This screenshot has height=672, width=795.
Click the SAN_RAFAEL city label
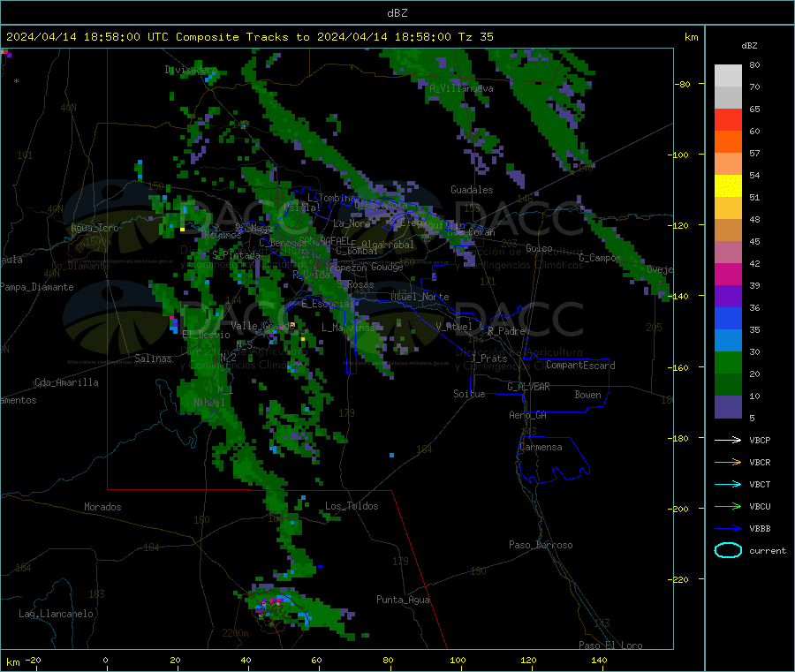point(324,241)
